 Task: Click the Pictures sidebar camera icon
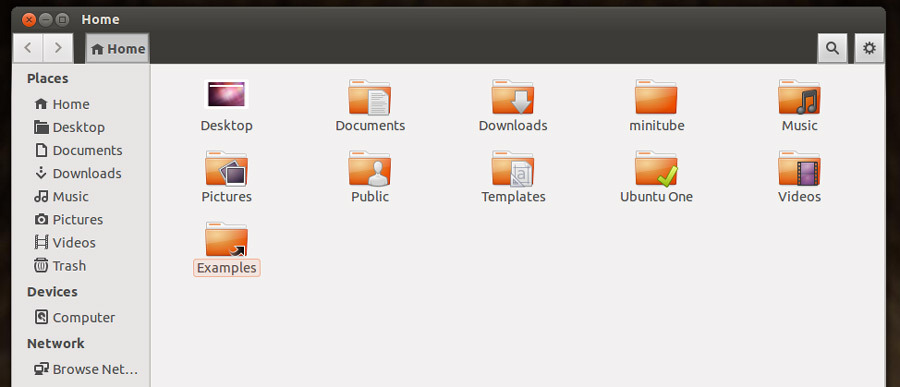click(41, 219)
